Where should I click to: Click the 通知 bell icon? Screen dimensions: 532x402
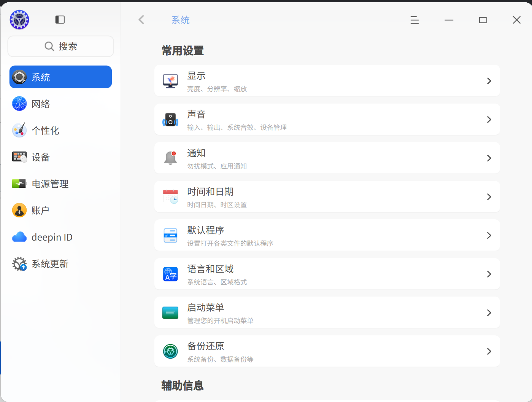click(170, 158)
